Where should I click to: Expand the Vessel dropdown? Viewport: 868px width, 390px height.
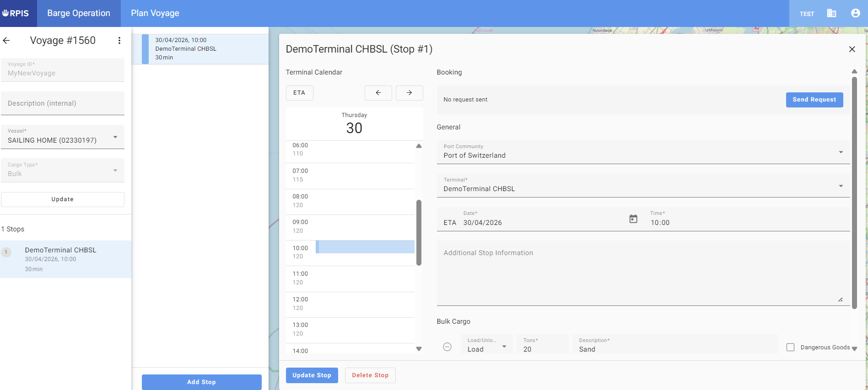[x=115, y=137]
